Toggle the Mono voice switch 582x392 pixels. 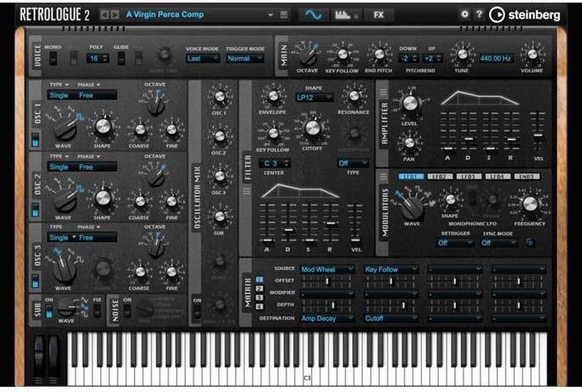52,58
